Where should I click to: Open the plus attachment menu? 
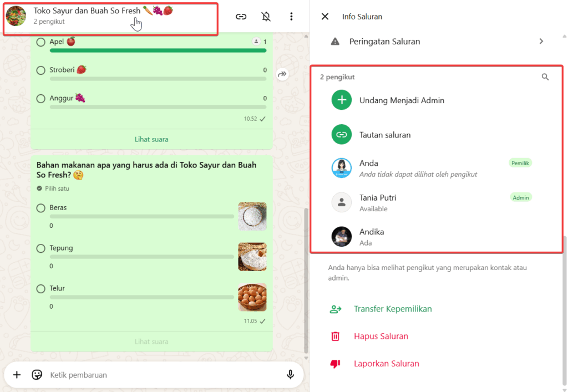click(x=17, y=375)
